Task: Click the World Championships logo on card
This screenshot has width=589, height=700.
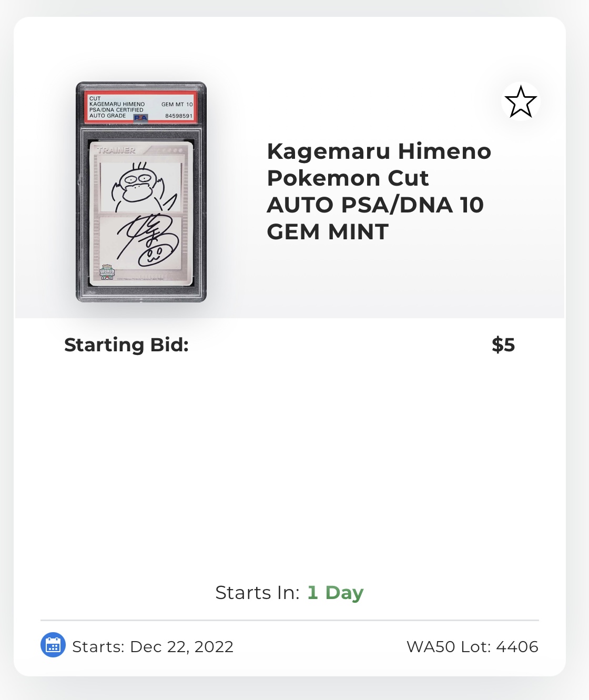Action: click(x=107, y=271)
